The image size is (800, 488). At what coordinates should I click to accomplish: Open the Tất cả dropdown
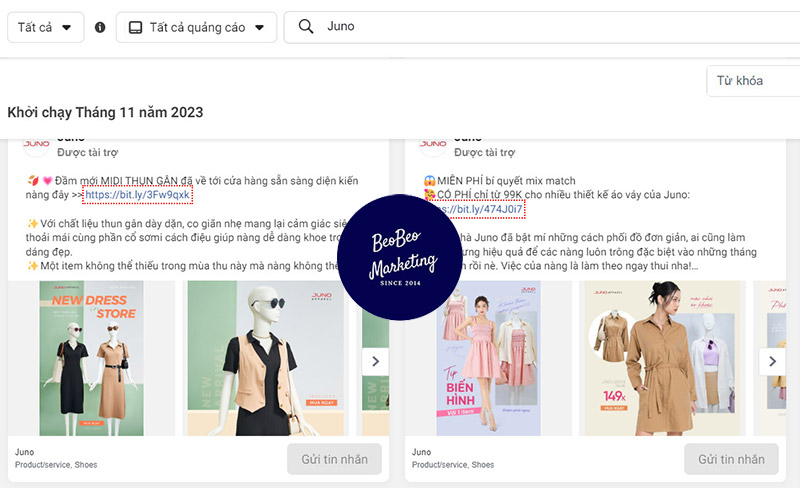click(x=46, y=27)
